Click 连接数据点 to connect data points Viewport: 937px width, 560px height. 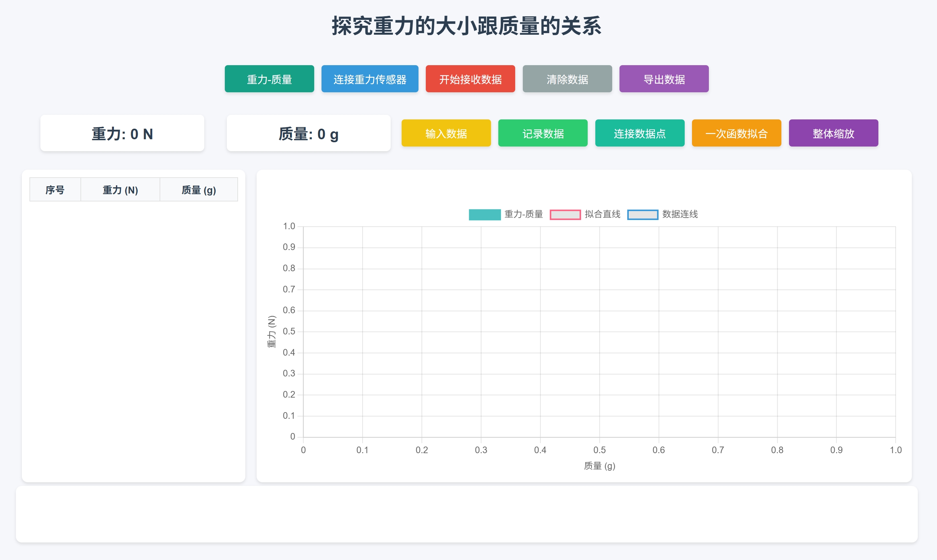(x=640, y=133)
